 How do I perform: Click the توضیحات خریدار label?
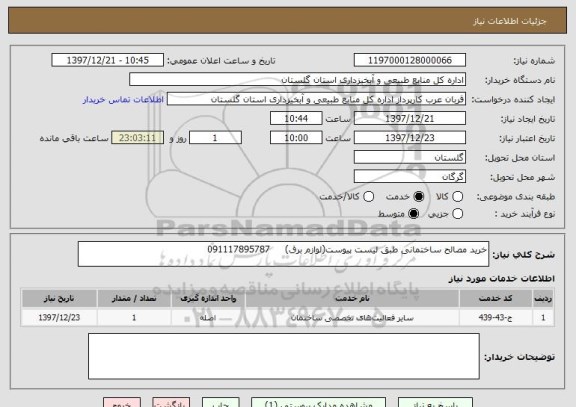[519, 357]
